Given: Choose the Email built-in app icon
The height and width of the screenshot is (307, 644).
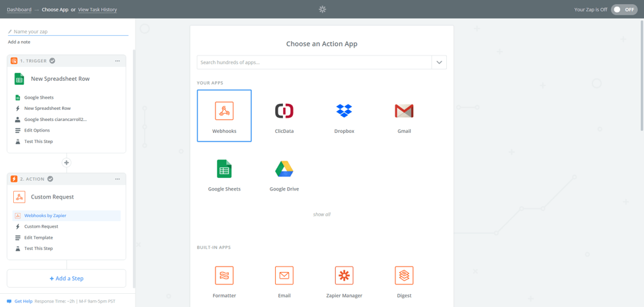Looking at the screenshot, I should click(284, 275).
